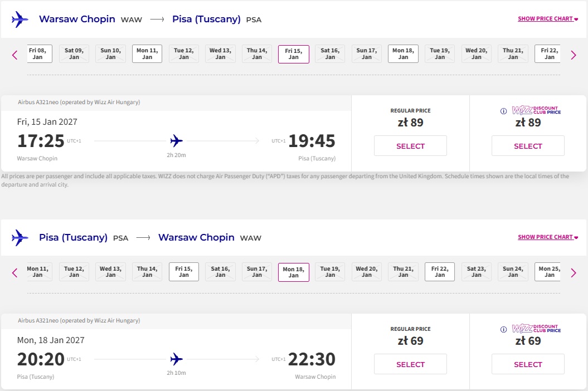Select Wizz Discount Club zł 89 outbound fare
The width and height of the screenshot is (588, 391).
point(528,146)
